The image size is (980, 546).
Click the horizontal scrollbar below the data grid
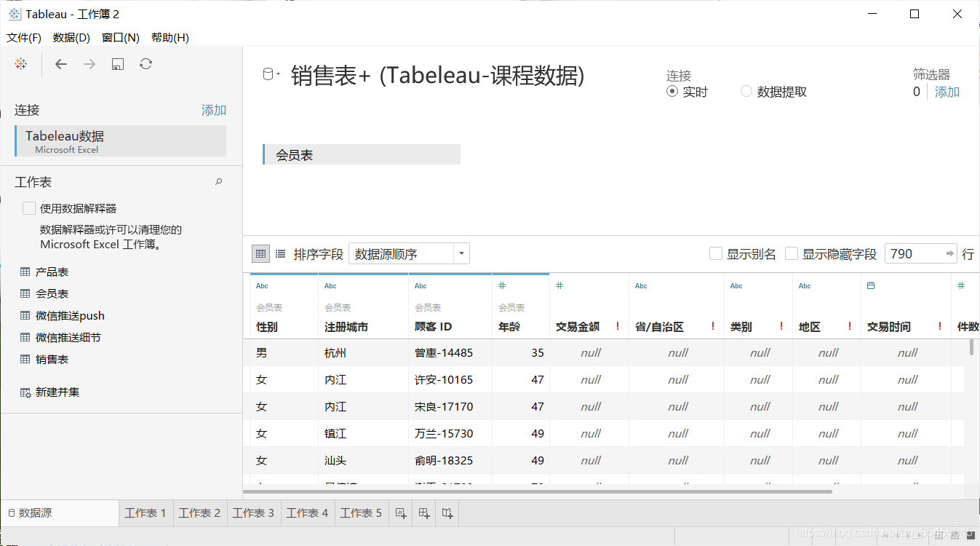pyautogui.click(x=537, y=491)
